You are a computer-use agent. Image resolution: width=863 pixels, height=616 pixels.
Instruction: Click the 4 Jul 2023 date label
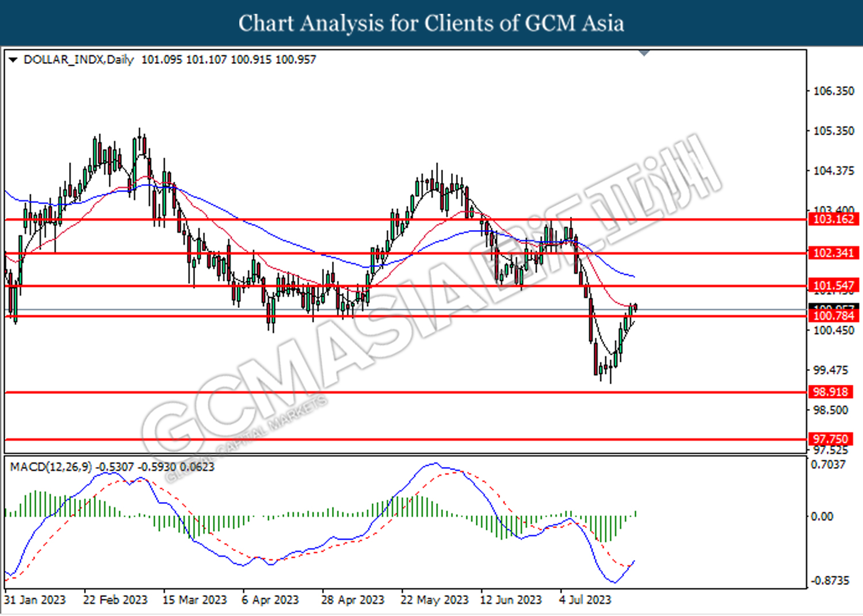[585, 600]
